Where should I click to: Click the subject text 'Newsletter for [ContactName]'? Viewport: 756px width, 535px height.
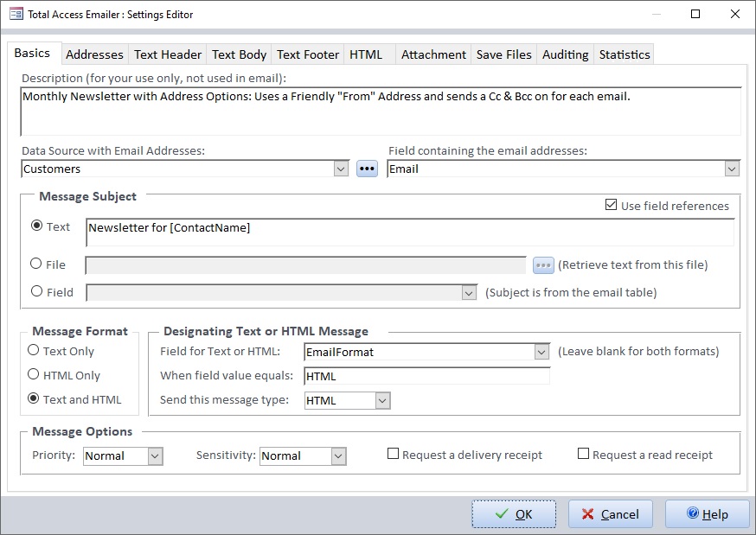170,228
